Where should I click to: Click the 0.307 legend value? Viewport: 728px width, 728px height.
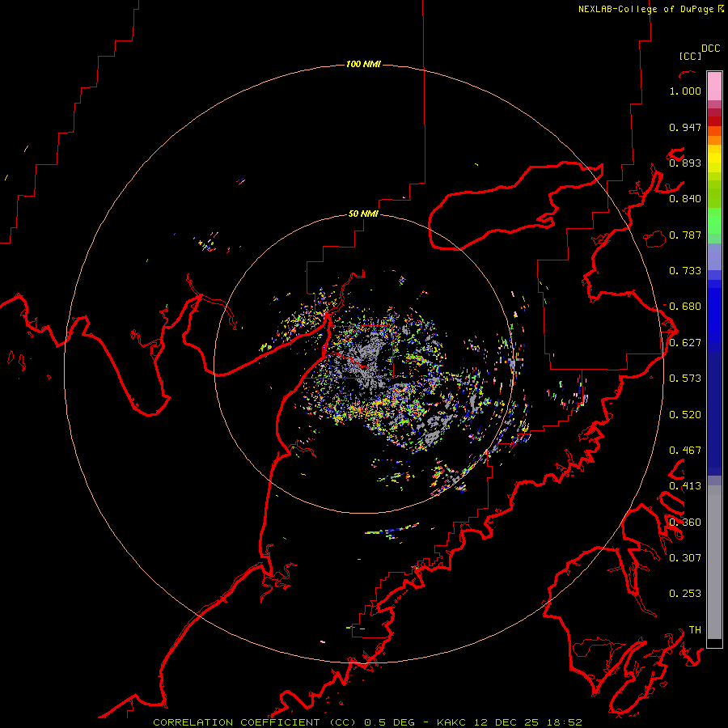click(x=685, y=557)
